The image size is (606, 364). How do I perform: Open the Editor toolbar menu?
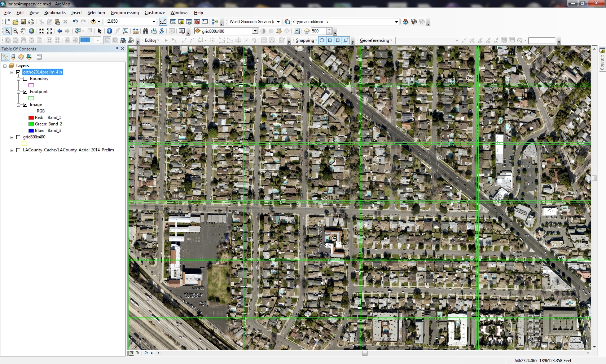(152, 40)
